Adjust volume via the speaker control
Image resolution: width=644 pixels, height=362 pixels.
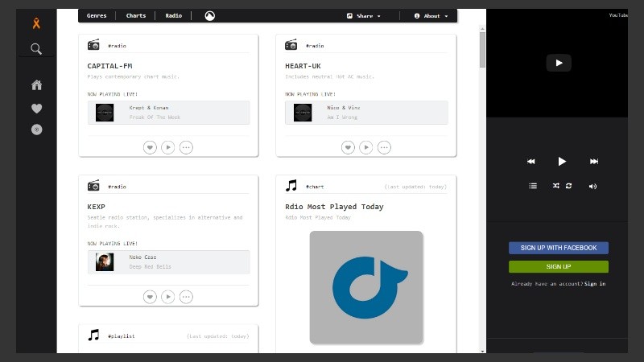point(592,186)
